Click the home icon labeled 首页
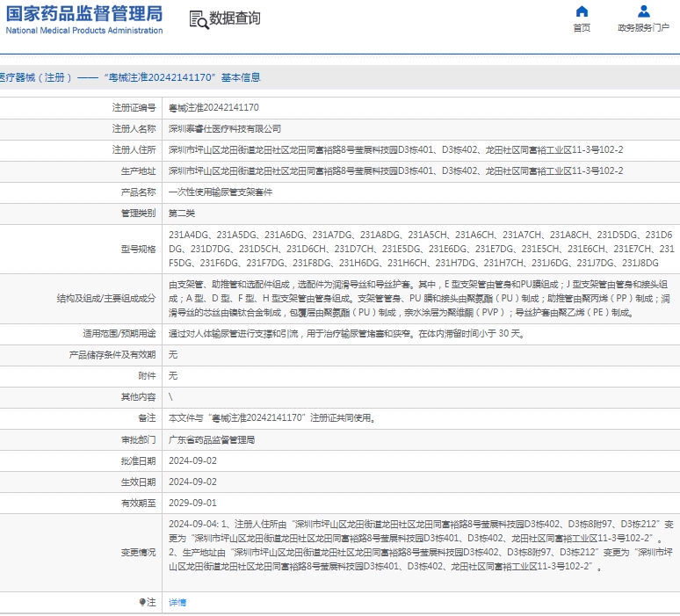Image resolution: width=680 pixels, height=616 pixels. tap(582, 11)
